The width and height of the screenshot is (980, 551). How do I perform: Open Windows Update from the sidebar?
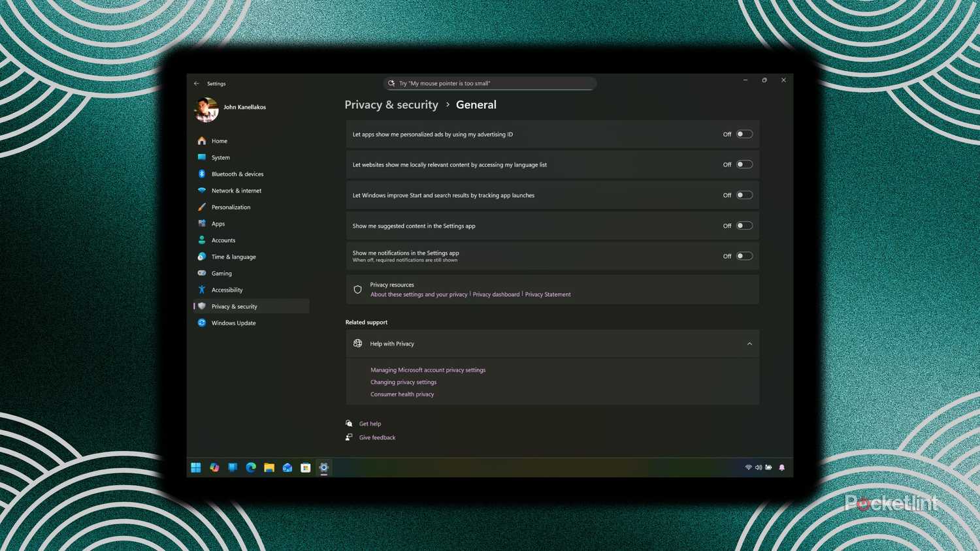(x=233, y=323)
